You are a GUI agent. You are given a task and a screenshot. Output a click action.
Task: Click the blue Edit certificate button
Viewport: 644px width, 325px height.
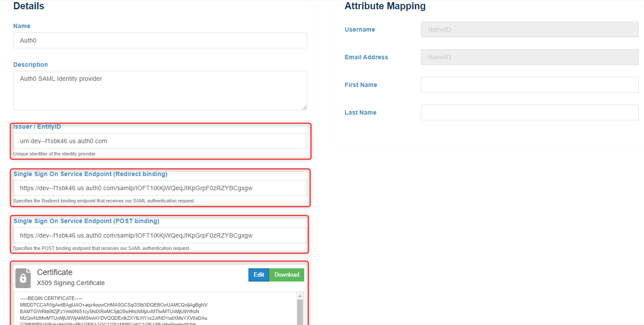[x=259, y=275]
